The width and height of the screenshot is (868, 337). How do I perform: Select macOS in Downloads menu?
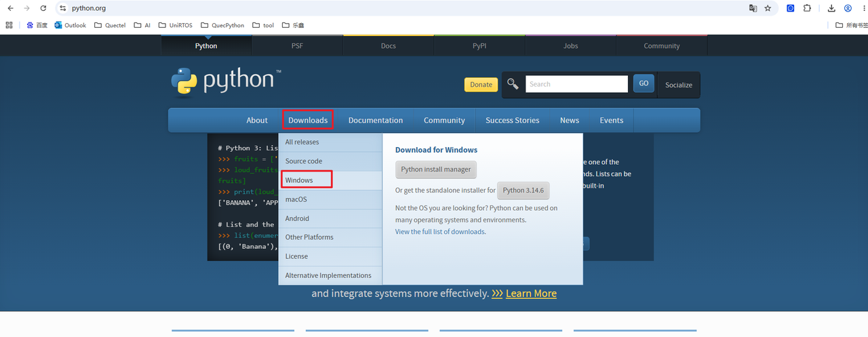click(x=330, y=199)
